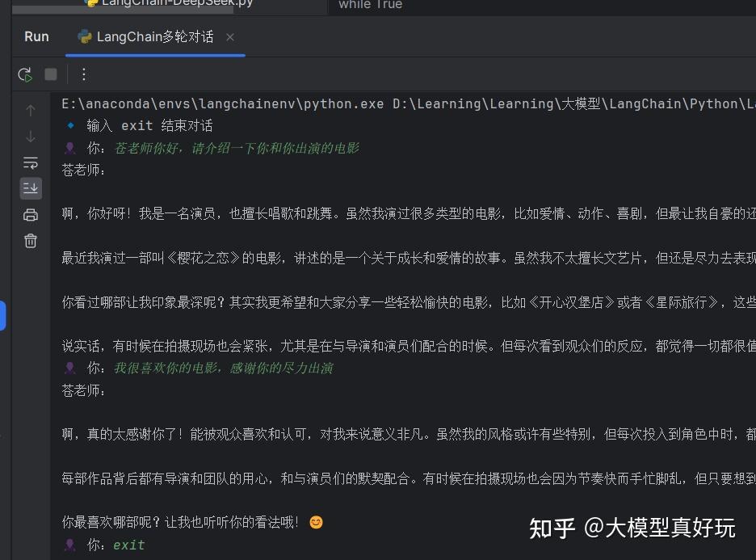Click the Run tool window label
The image size is (756, 560).
click(36, 36)
